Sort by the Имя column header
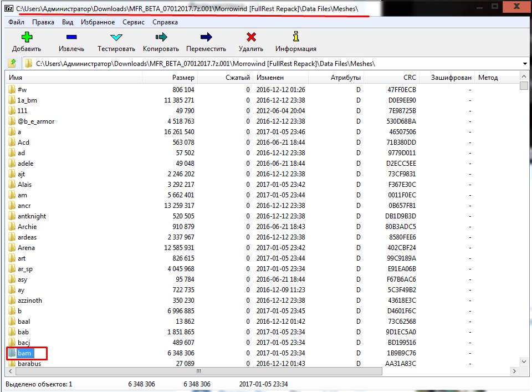The width and height of the screenshot is (532, 392). pyautogui.click(x=16, y=78)
